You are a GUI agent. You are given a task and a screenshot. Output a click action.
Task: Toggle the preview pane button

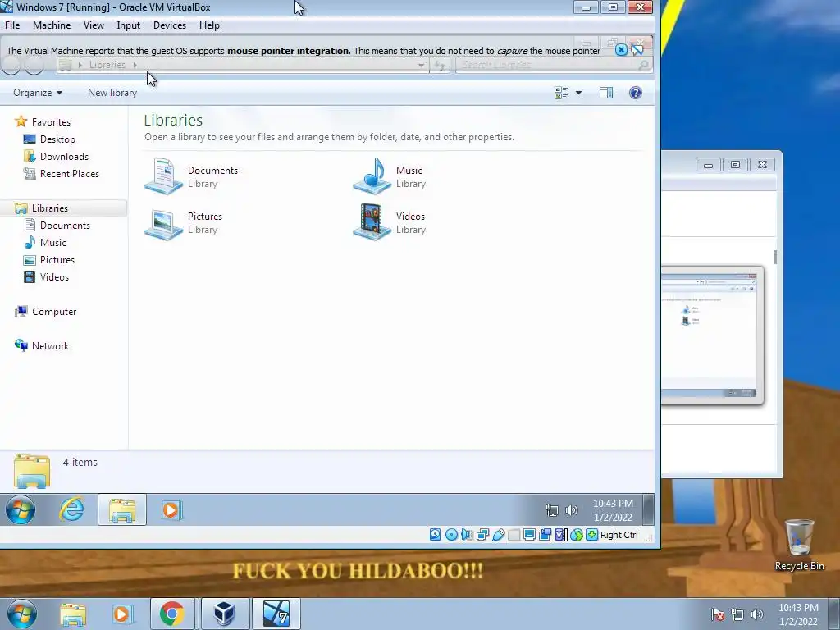606,93
